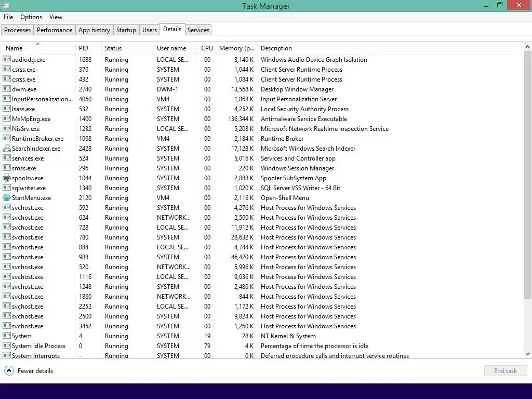Screen dimensions: 532x399
Task: Click icon of csrss.exe PID 432
Action: (x=6, y=79)
